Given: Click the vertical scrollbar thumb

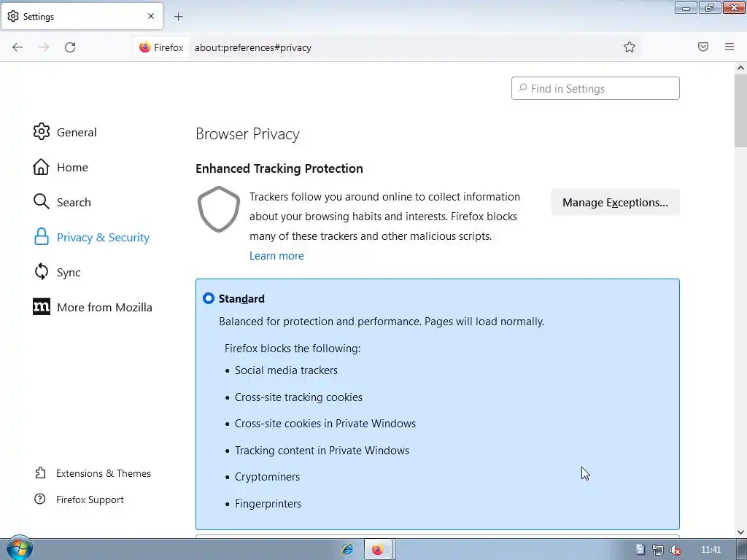Looking at the screenshot, I should pos(740,111).
